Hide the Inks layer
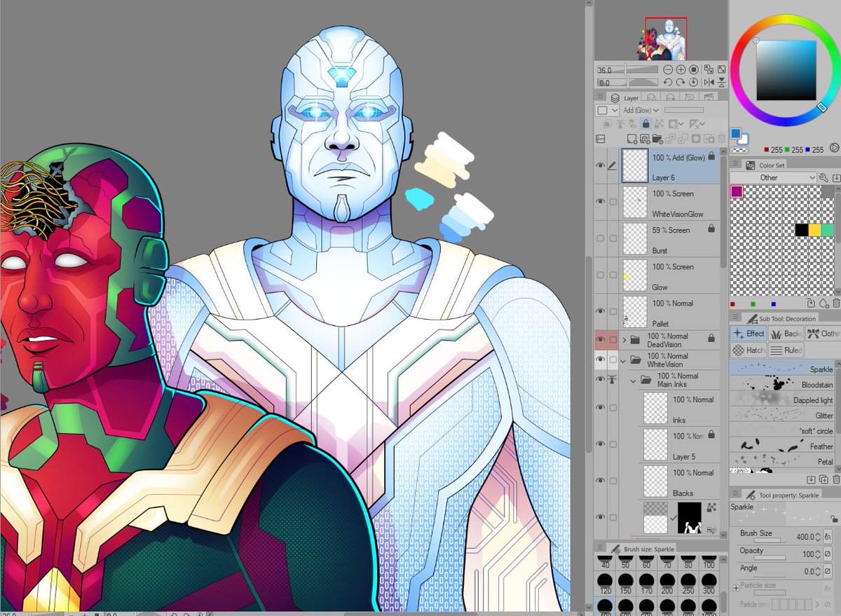Viewport: 841px width, 616px height. click(x=600, y=408)
